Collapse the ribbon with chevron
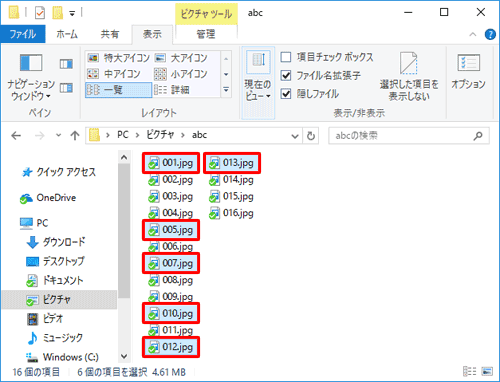This screenshot has width=500, height=382. pyautogui.click(x=473, y=34)
